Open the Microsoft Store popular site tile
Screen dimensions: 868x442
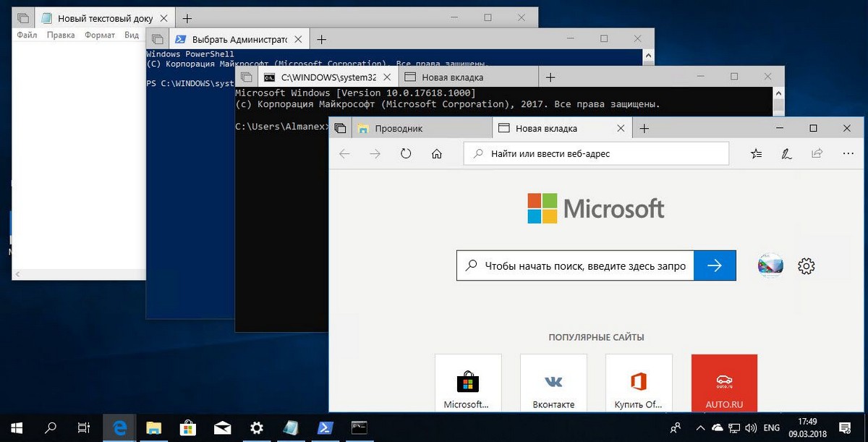click(468, 383)
